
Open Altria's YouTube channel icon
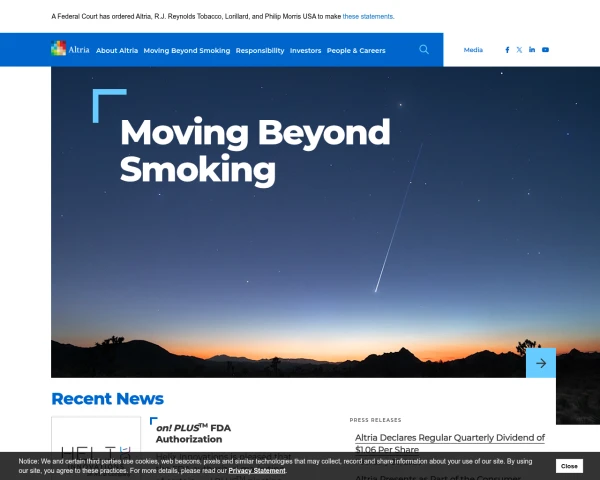545,50
